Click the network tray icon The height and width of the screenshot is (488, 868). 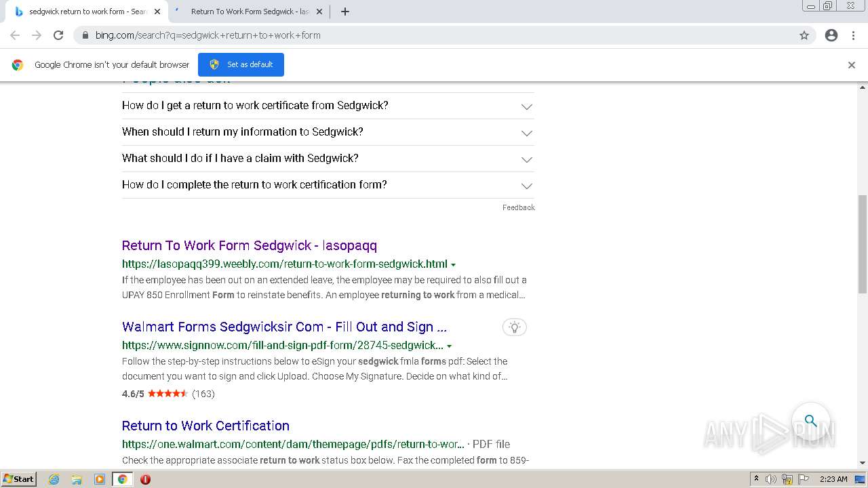[787, 479]
